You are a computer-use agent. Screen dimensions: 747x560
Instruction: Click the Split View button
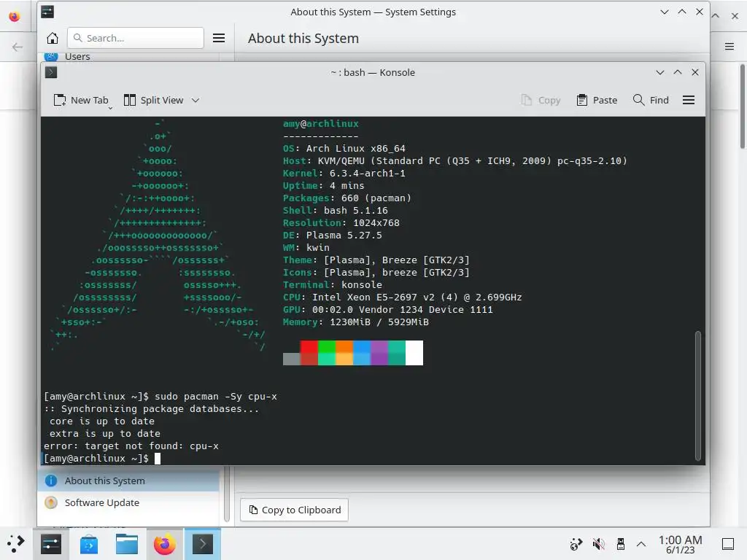coord(153,100)
